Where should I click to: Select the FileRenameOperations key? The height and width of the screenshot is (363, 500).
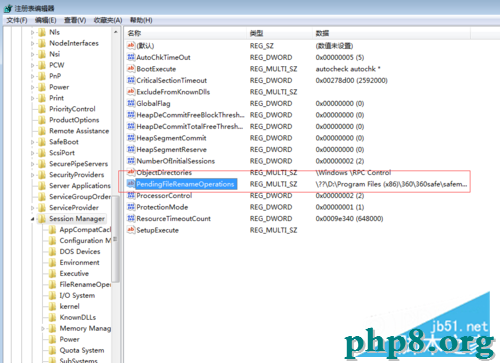[x=85, y=284]
